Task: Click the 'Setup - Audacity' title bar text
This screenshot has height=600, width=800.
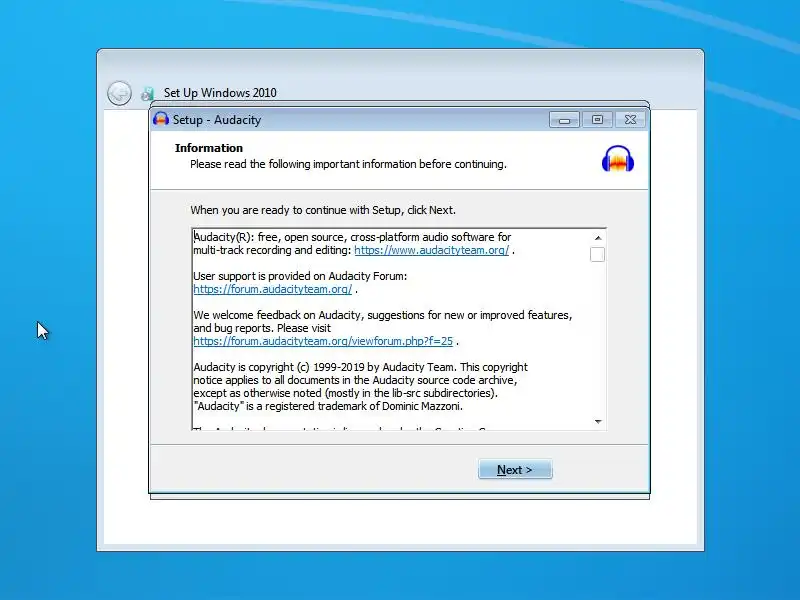Action: (x=217, y=120)
